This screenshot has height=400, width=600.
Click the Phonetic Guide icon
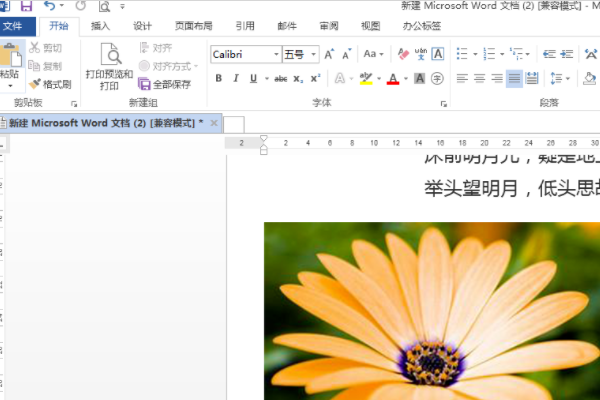click(421, 54)
